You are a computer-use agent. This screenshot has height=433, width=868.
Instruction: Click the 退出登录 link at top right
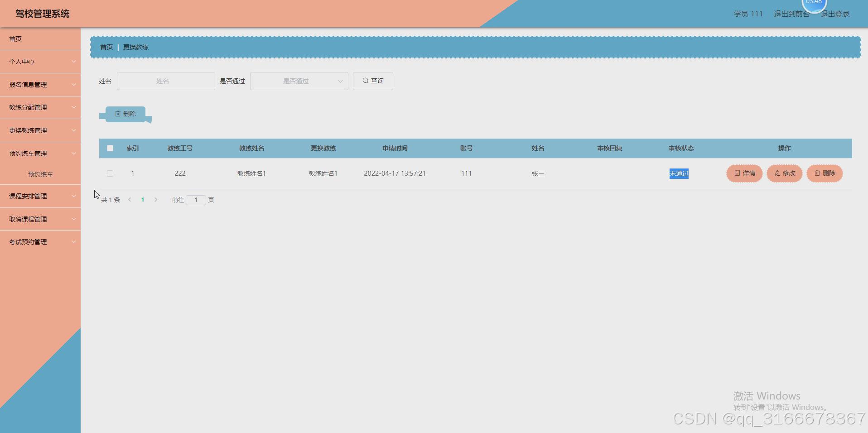[x=835, y=14]
